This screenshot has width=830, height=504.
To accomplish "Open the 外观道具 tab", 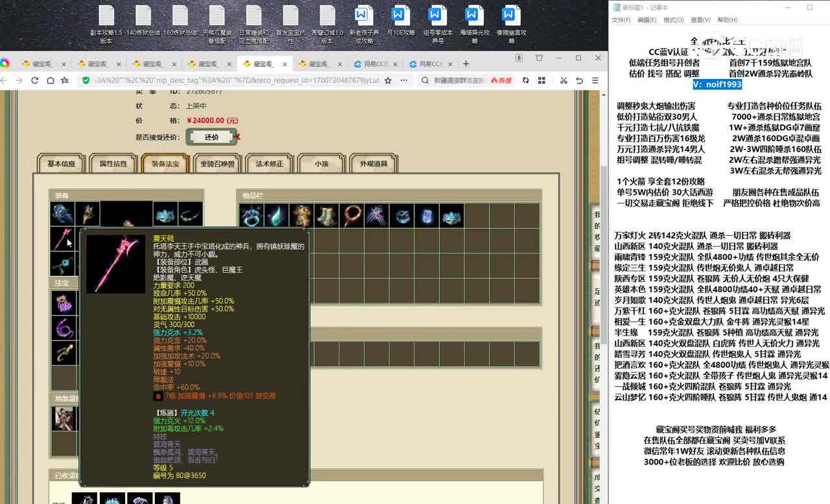I will coord(373,164).
